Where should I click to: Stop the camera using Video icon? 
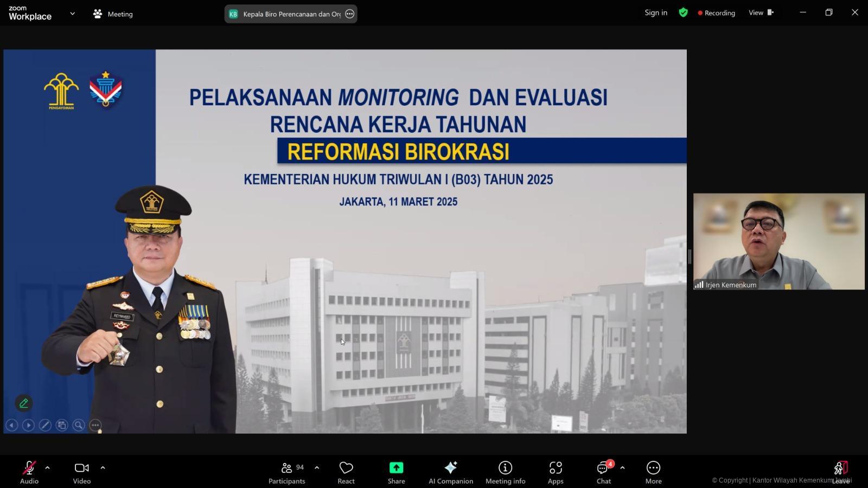point(81,467)
